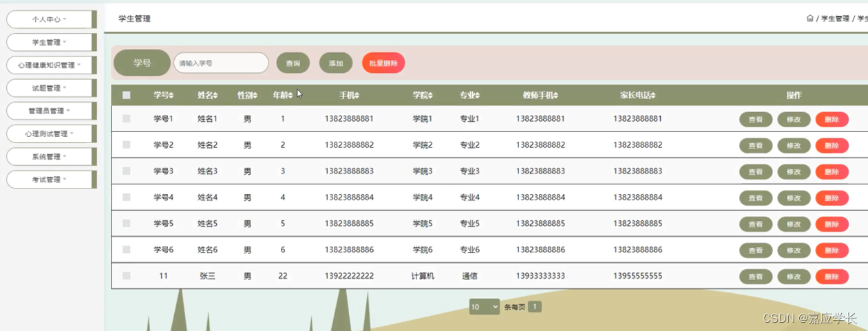
Task: Click 查看 for row 学号6
Action: click(756, 250)
